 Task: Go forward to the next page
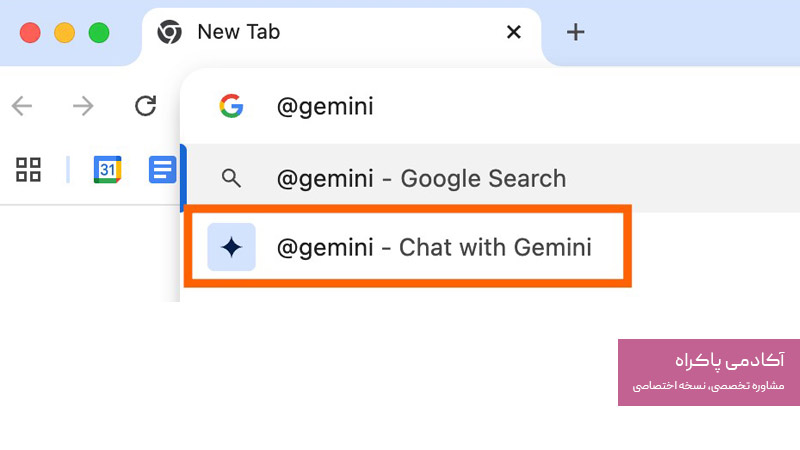(x=84, y=106)
